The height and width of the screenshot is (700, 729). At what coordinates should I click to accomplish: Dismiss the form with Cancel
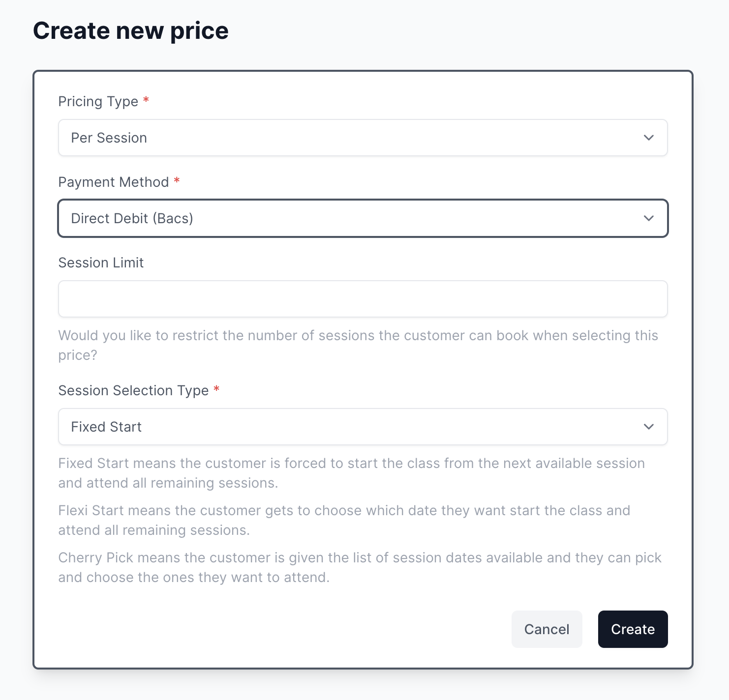click(x=547, y=629)
